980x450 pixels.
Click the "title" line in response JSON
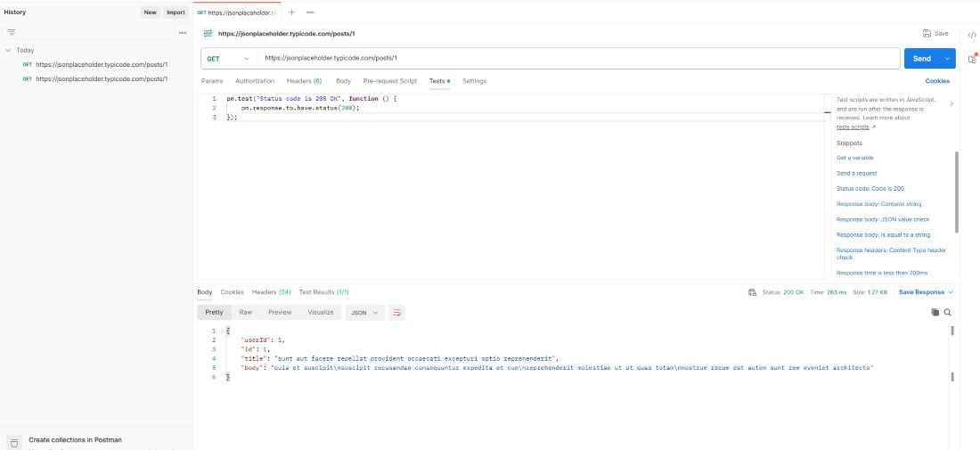click(x=399, y=359)
